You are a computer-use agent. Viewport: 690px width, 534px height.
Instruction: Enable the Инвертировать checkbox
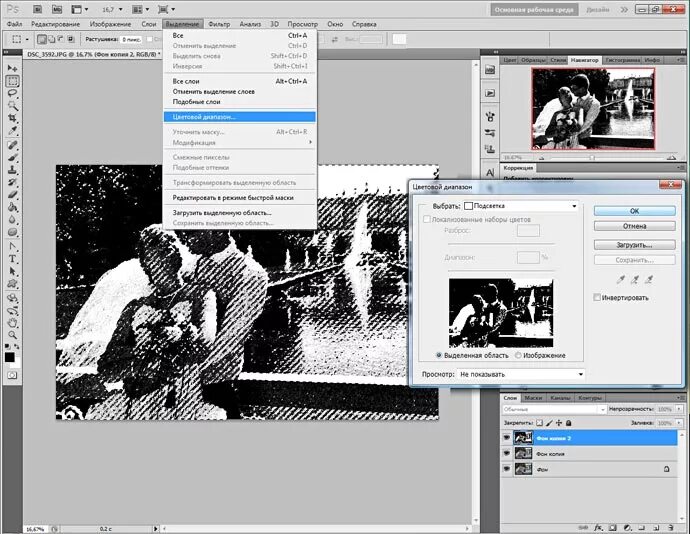click(x=597, y=298)
